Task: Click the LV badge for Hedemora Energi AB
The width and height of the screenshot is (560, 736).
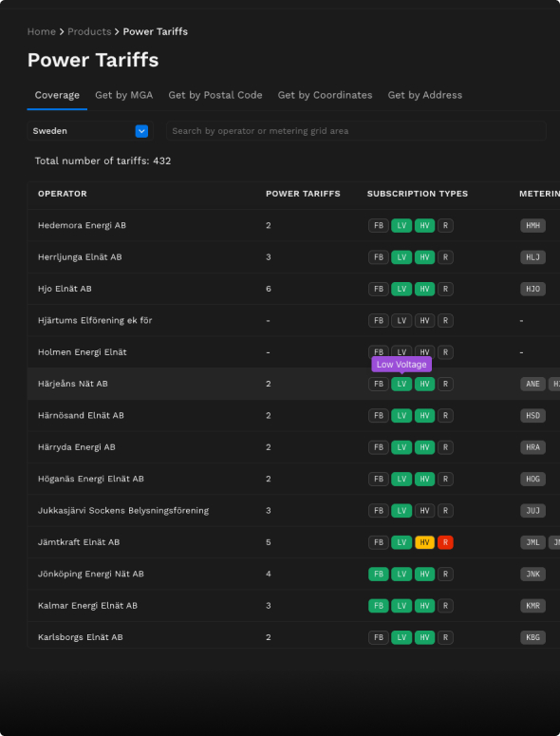Action: 401,226
